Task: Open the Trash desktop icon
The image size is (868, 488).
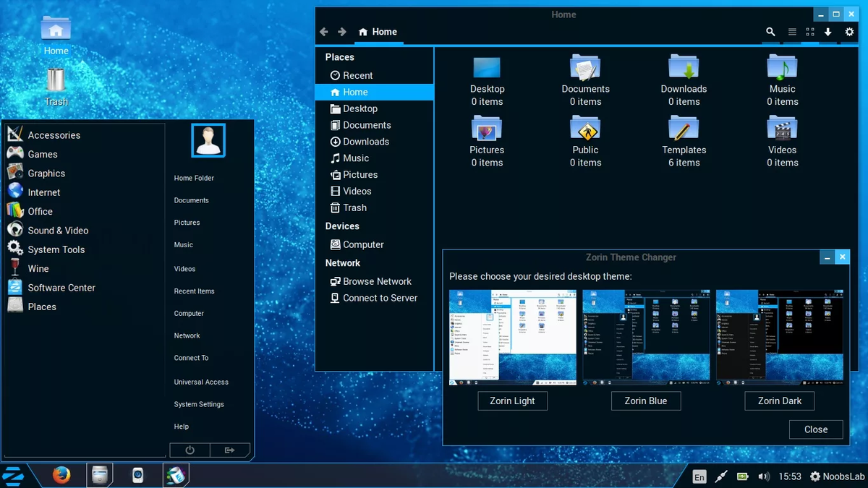Action: click(56, 86)
